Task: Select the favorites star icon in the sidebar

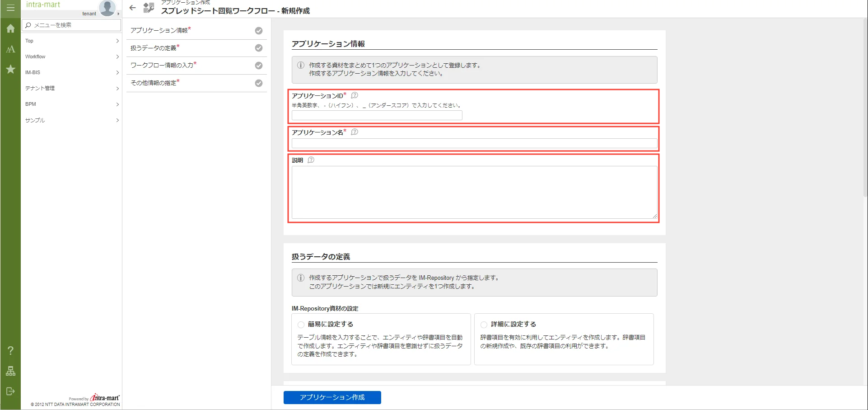Action: [10, 69]
